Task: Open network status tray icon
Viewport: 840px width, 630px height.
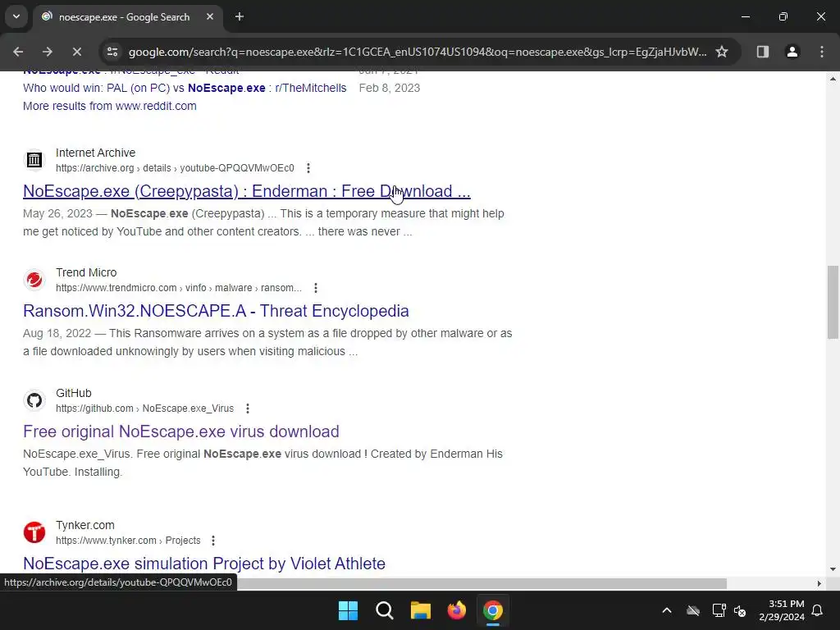Action: pos(719,610)
